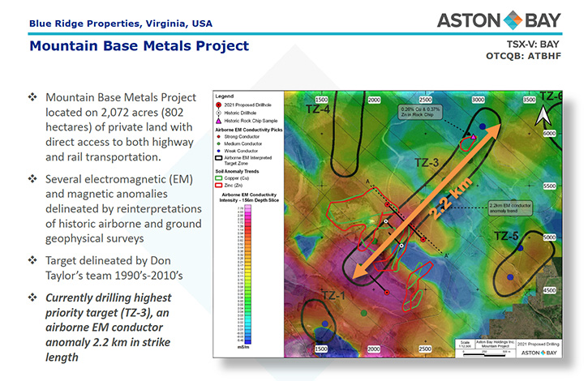The image size is (588, 381).
Task: Click the red Zinc (Zn) legend swatch
Action: (x=218, y=186)
